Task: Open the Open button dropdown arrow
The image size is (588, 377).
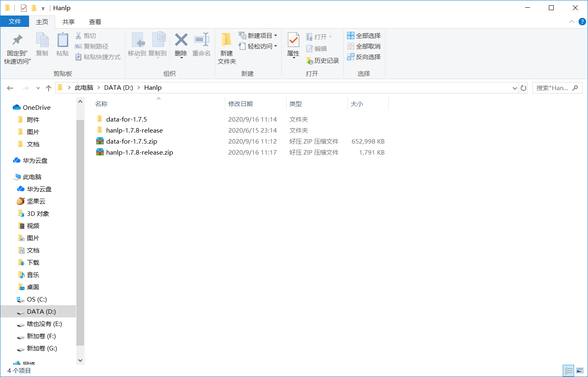Action: click(330, 37)
